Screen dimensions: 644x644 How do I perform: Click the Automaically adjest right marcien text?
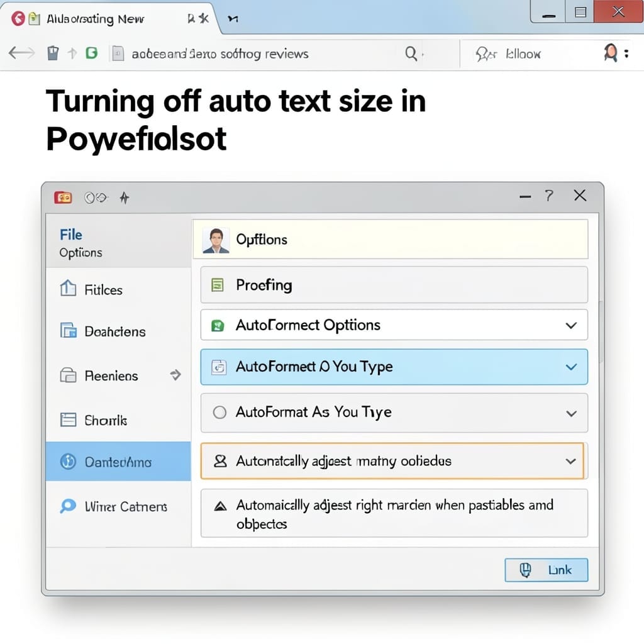395,514
